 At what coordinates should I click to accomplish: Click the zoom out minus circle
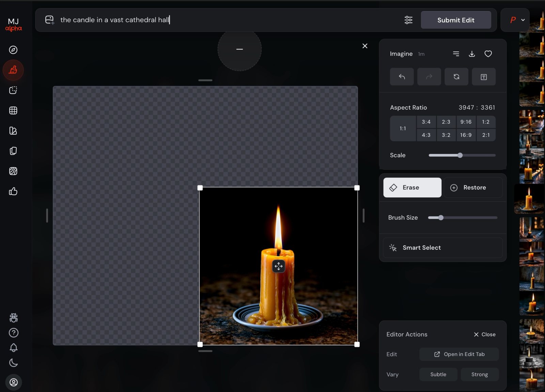tap(240, 49)
